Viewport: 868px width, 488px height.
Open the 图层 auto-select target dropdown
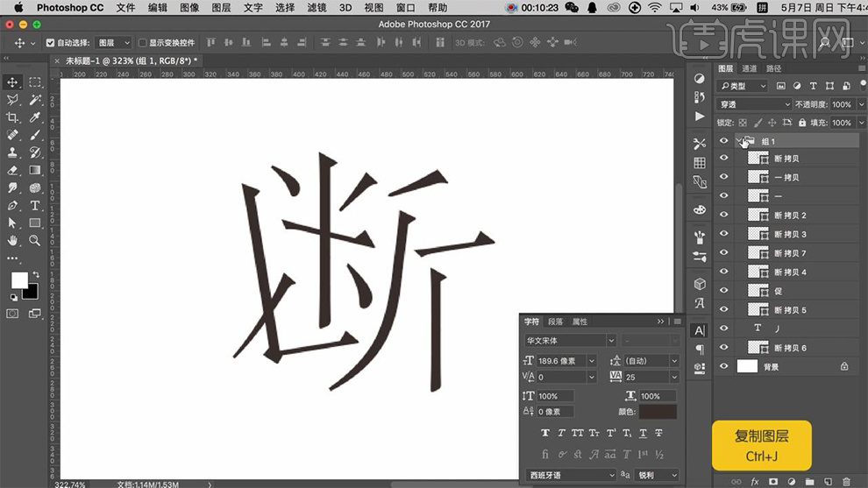click(113, 43)
